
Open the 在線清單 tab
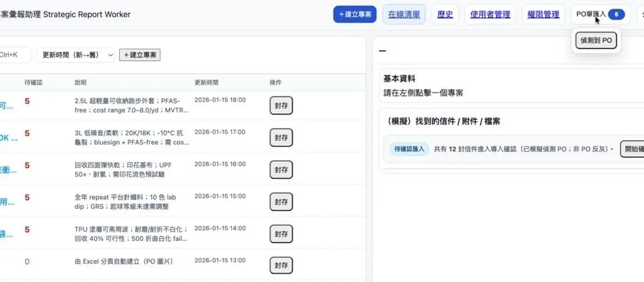(404, 15)
